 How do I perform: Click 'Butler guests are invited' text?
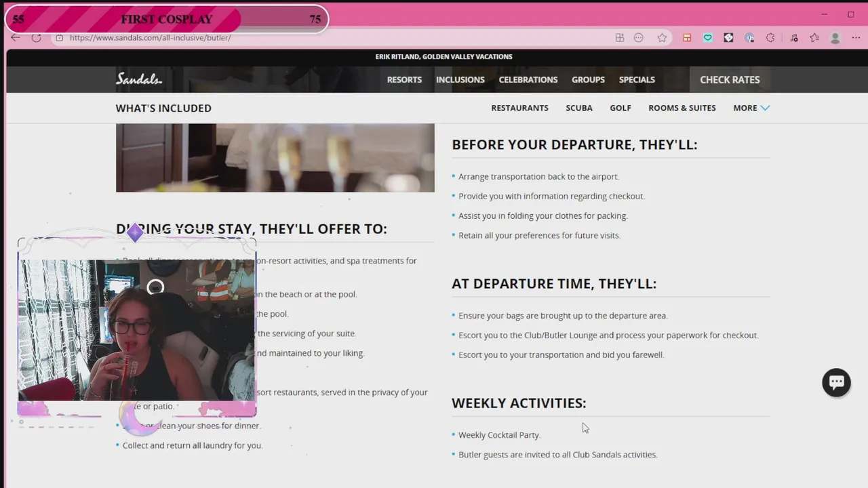(557, 455)
